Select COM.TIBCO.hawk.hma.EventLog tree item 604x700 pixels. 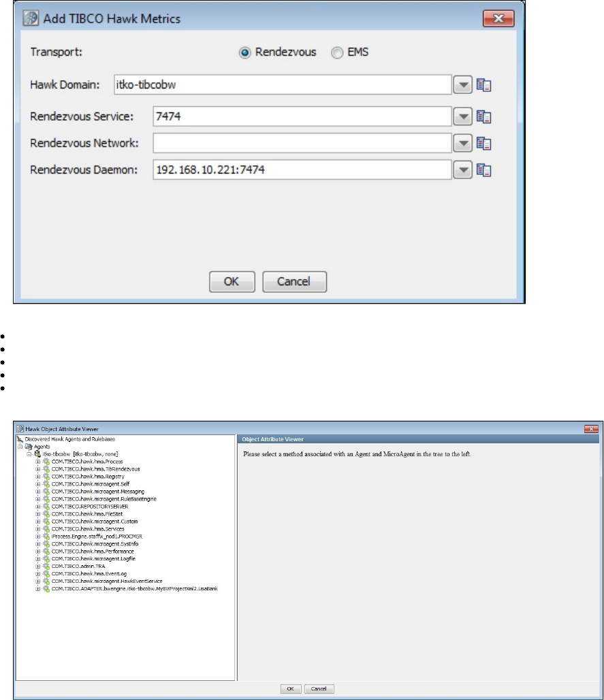coord(89,573)
